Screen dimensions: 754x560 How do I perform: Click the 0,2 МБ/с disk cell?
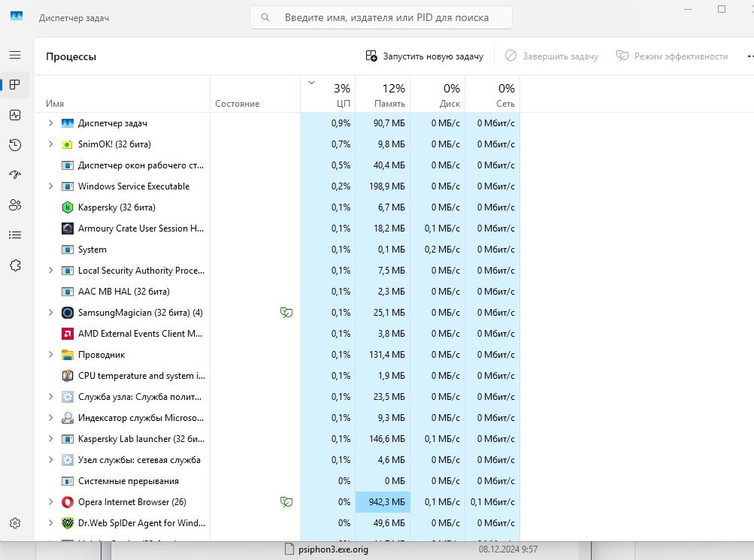[x=438, y=250]
